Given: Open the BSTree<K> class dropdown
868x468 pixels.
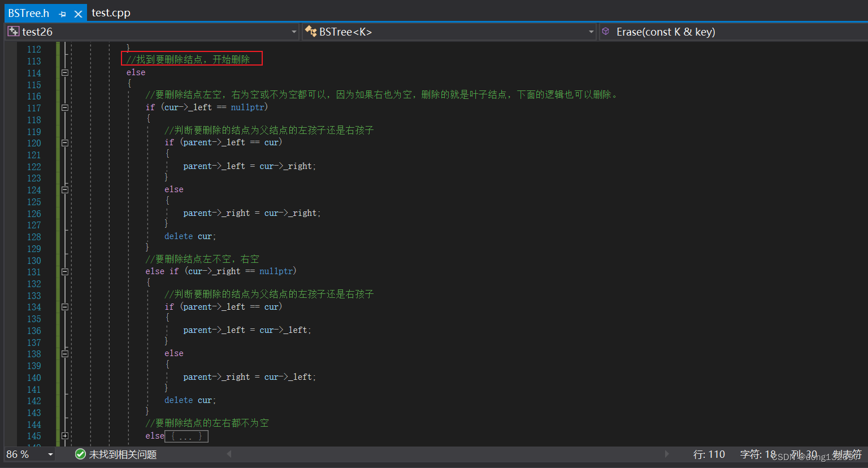Looking at the screenshot, I should [x=591, y=32].
